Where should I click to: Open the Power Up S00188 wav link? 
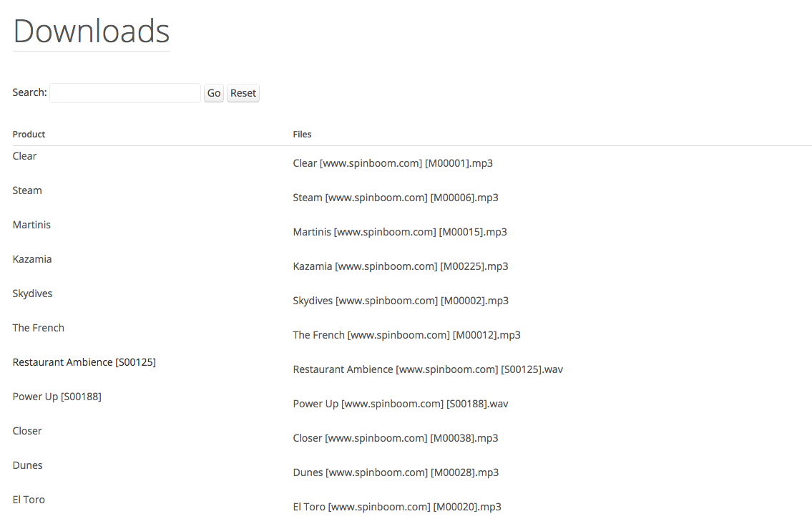pyautogui.click(x=401, y=404)
